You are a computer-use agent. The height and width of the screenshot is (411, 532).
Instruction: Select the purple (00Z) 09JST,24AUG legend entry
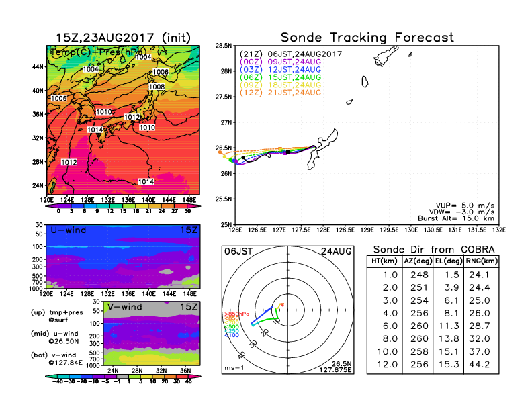coord(280,62)
